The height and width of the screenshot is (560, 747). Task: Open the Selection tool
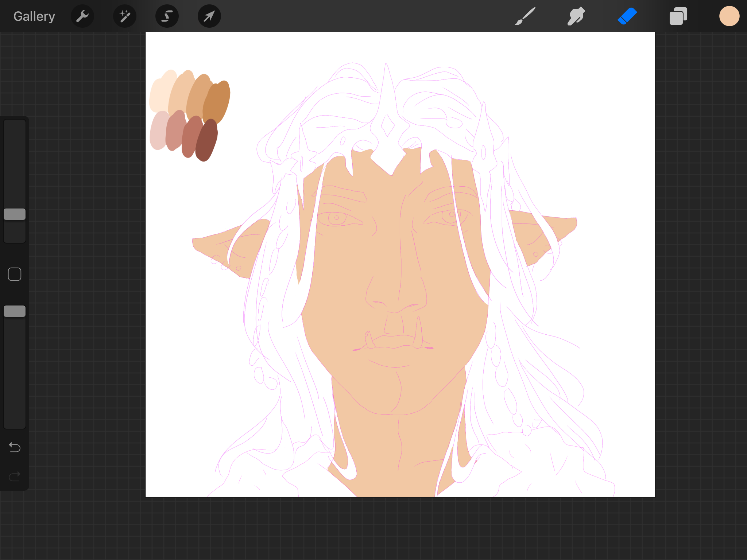coord(167,16)
